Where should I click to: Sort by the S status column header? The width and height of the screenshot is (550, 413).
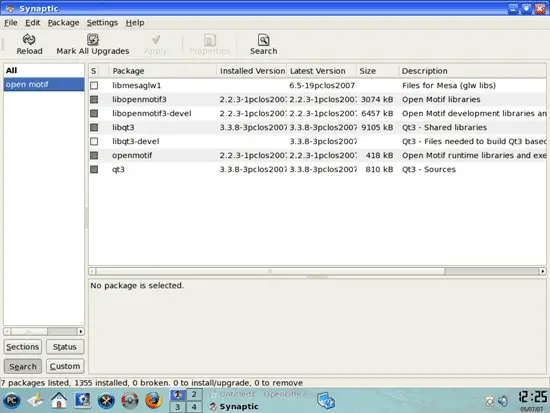(94, 71)
